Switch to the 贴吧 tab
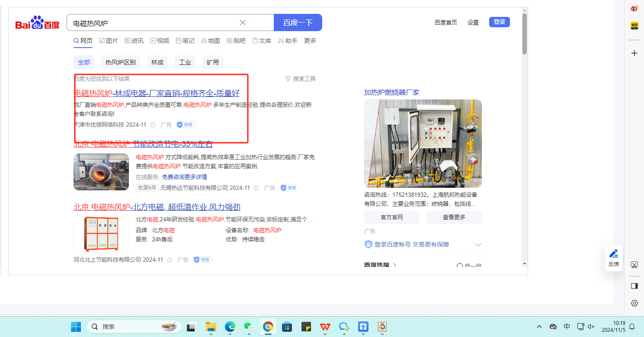Screen dimensions: 644x337 coord(236,41)
